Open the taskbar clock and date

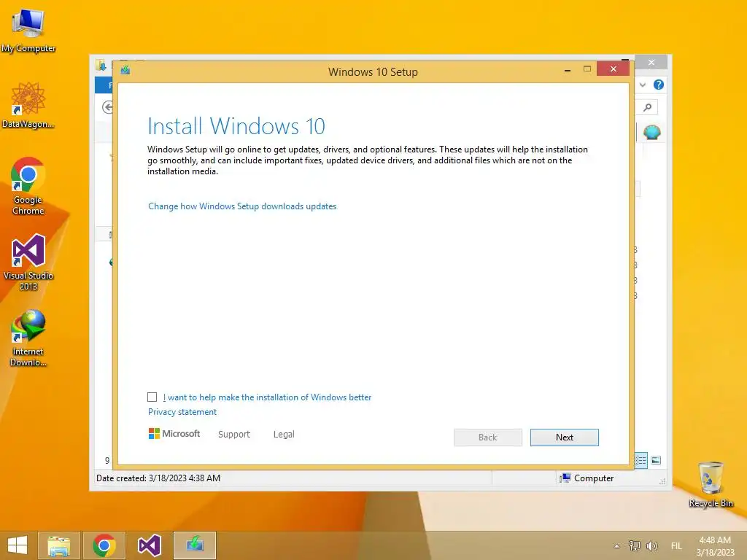715,545
